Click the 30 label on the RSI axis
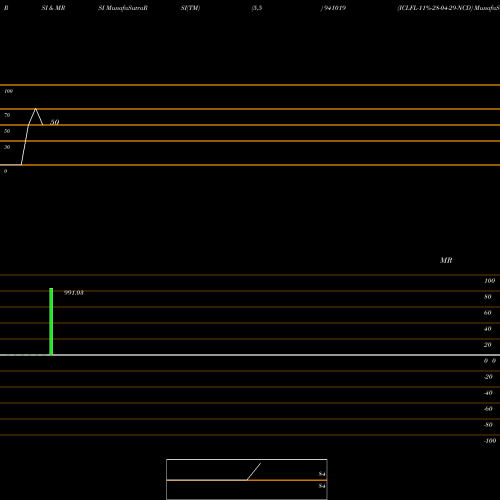 click(7, 147)
